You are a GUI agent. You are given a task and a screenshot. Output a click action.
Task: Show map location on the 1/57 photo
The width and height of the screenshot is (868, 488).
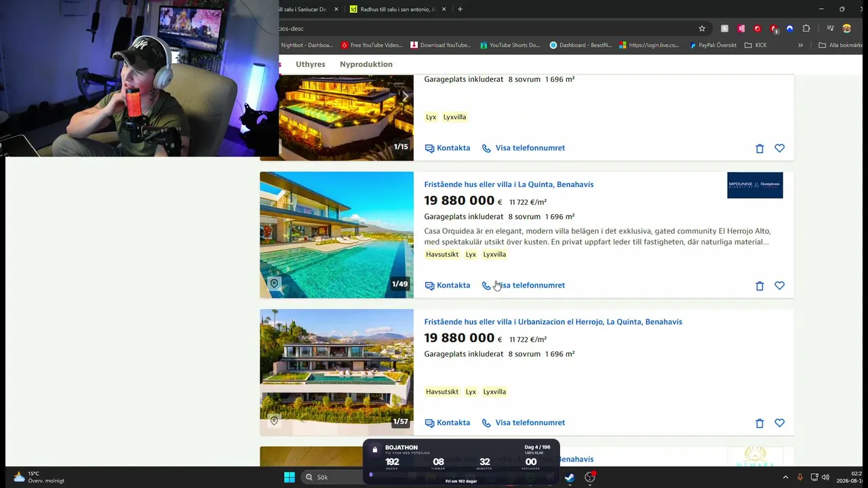(x=274, y=421)
